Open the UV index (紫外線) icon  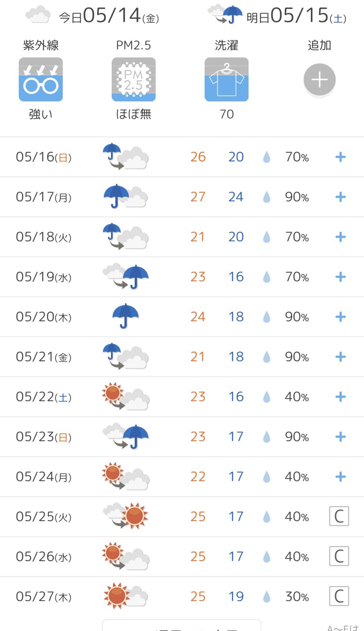coord(40,80)
